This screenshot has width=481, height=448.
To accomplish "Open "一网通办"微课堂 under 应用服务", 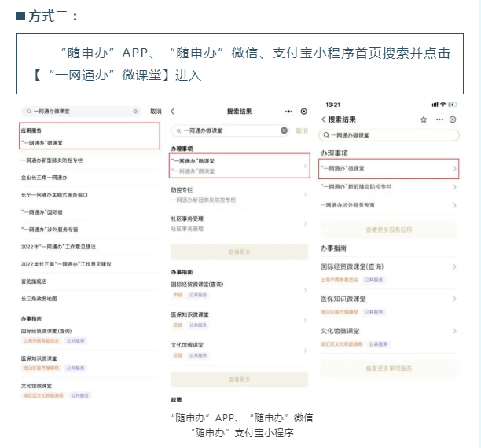I will click(42, 143).
